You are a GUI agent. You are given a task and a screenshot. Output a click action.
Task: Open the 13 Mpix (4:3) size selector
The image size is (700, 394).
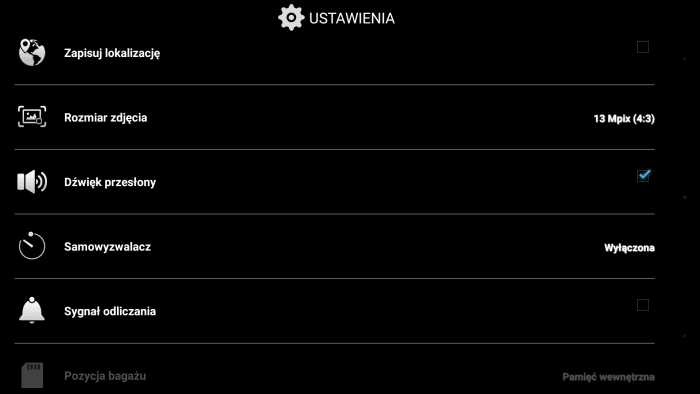624,119
